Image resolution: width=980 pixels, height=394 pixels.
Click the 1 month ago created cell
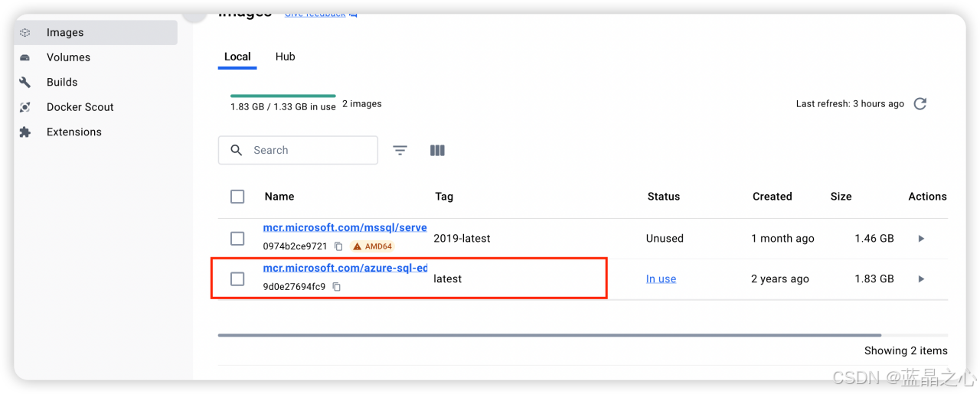782,239
